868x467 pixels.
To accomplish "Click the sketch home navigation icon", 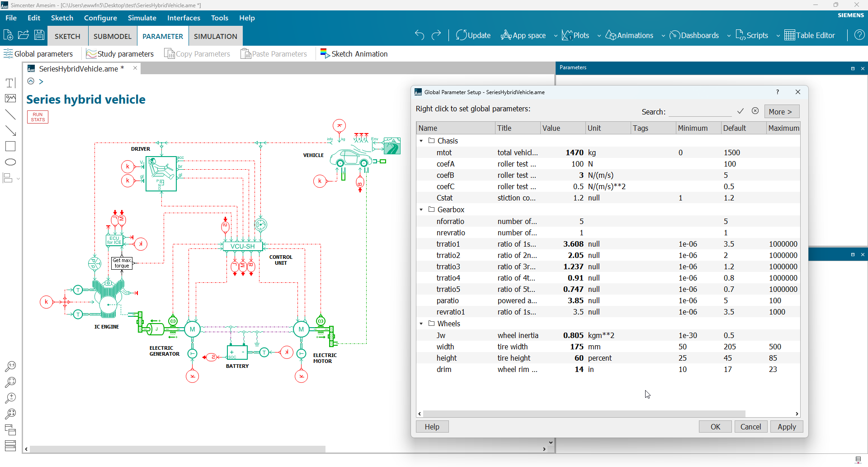I will click(31, 81).
